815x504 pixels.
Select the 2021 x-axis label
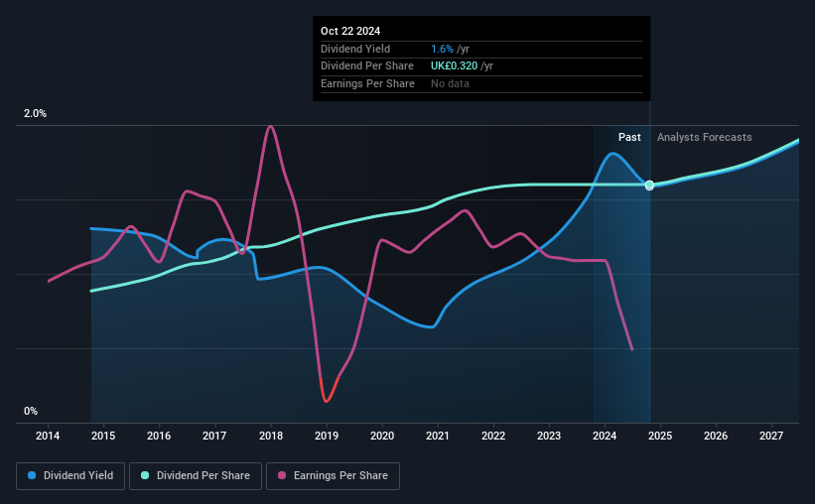click(438, 436)
